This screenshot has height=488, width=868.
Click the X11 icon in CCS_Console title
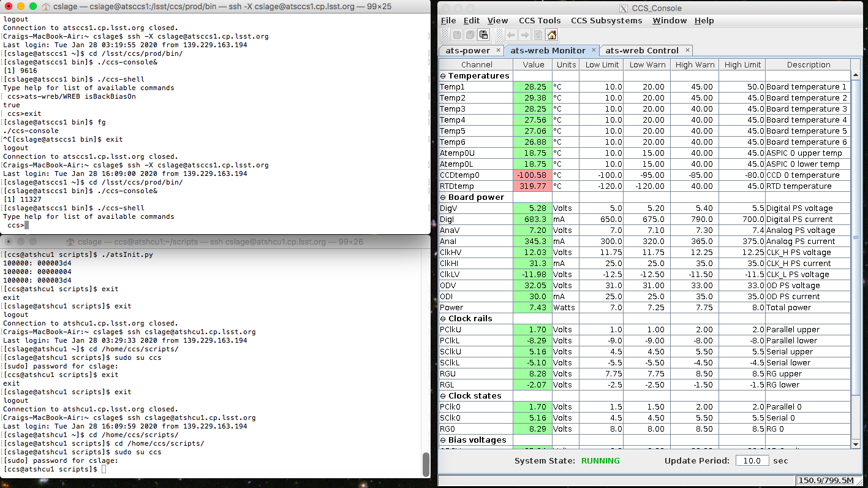point(623,9)
